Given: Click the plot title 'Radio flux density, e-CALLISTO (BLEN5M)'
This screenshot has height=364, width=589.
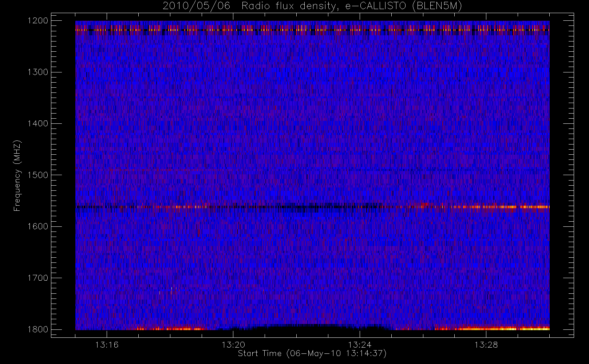Looking at the screenshot, I should pos(352,6).
